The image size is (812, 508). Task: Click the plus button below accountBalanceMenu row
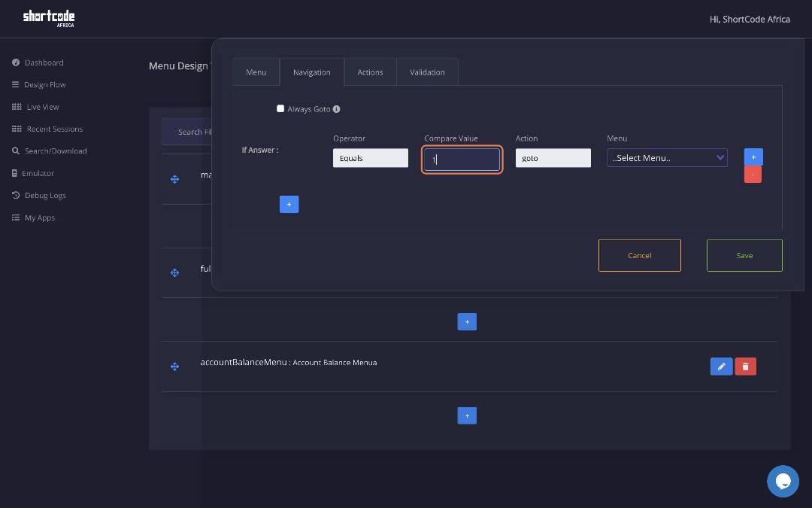(467, 415)
